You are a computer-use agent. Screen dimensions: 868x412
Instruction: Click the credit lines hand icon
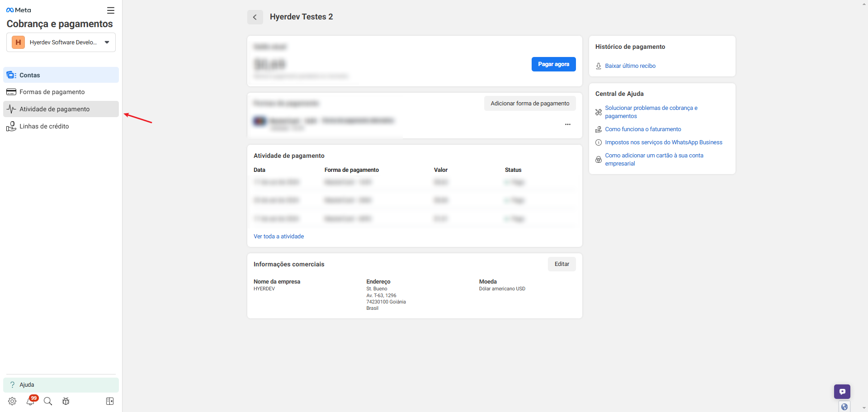(x=11, y=126)
